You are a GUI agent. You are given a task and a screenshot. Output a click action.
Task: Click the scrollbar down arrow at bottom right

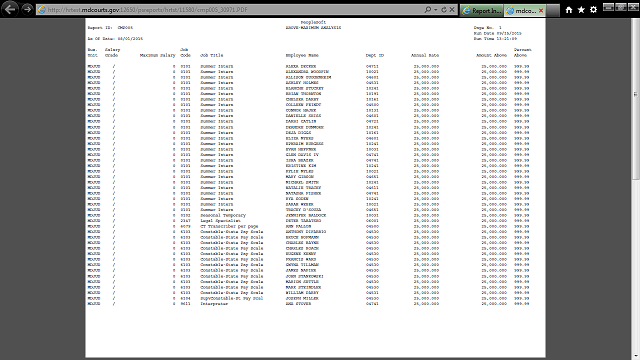[636, 357]
